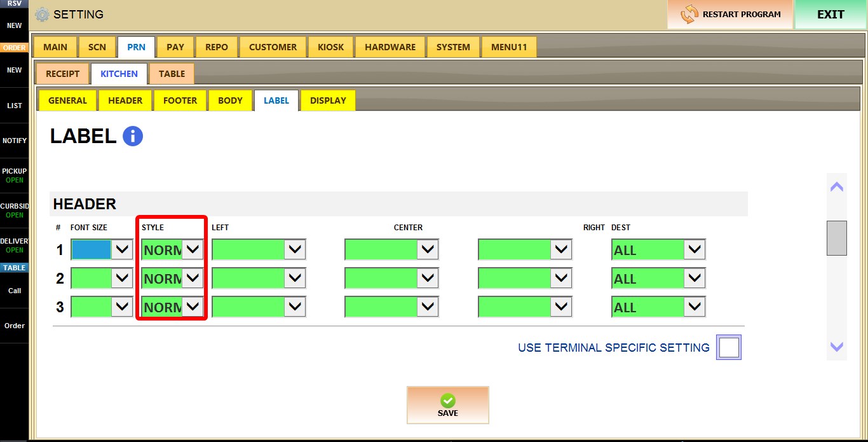Select the LABEL yellow tab
The image size is (868, 442).
tap(276, 100)
